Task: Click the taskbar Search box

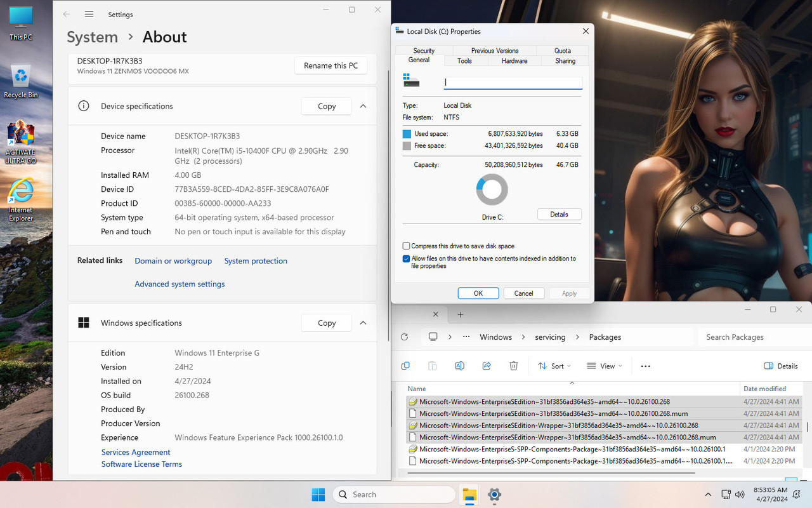Action: [394, 494]
